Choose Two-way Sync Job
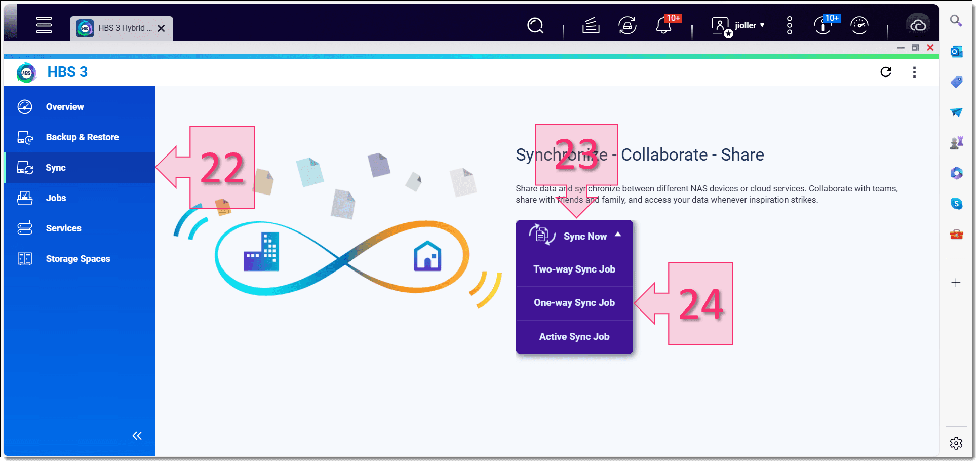 574,269
